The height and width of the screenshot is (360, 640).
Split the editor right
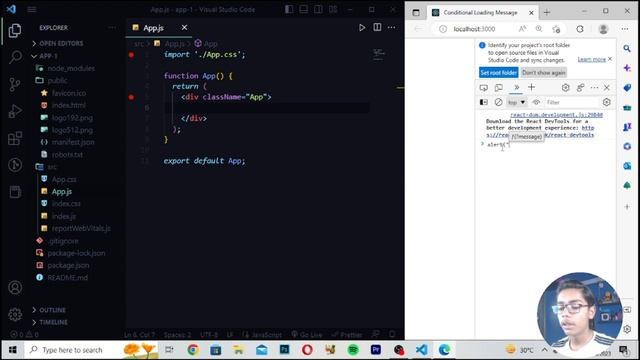377,27
